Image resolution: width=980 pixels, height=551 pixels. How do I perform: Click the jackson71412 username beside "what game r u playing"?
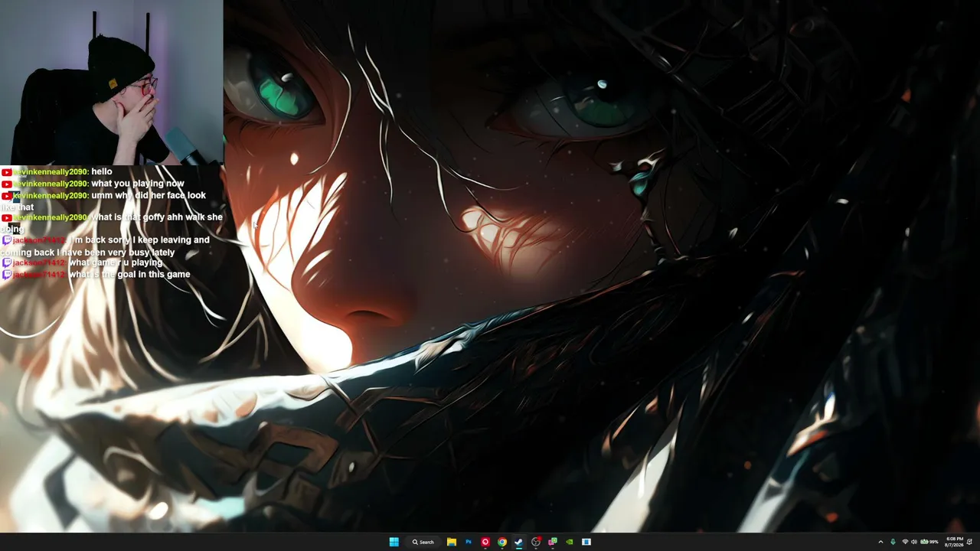pos(40,262)
